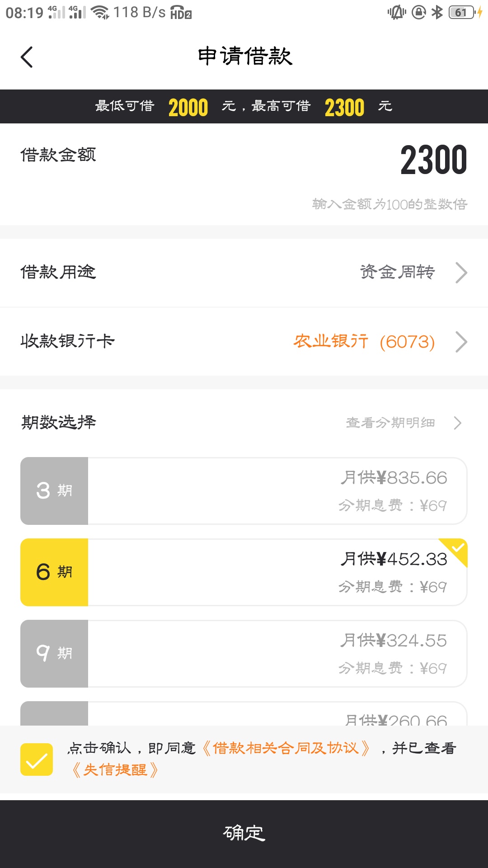Viewport: 488px width, 868px height.
Task: Tap the vibrate mode status icon
Action: point(397,12)
